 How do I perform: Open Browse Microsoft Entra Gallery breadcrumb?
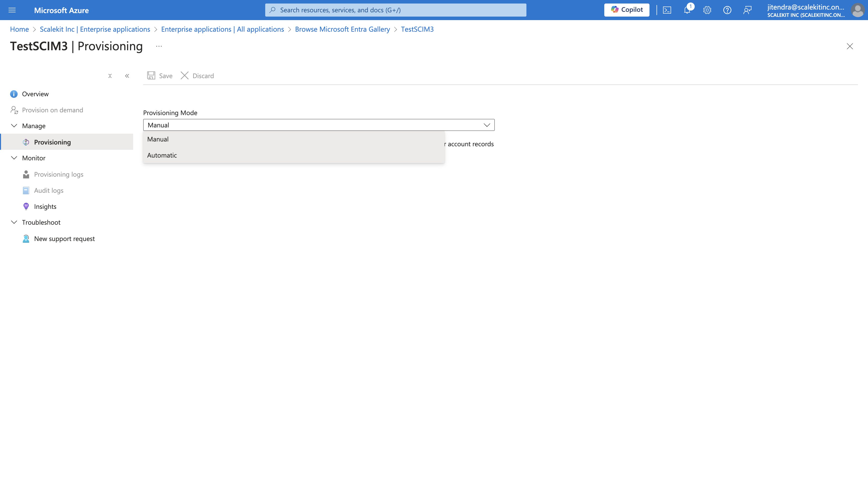(342, 29)
